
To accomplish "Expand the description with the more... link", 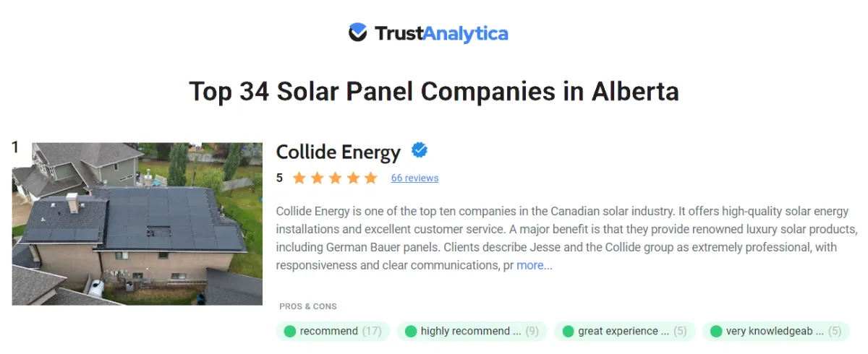I will [x=535, y=265].
